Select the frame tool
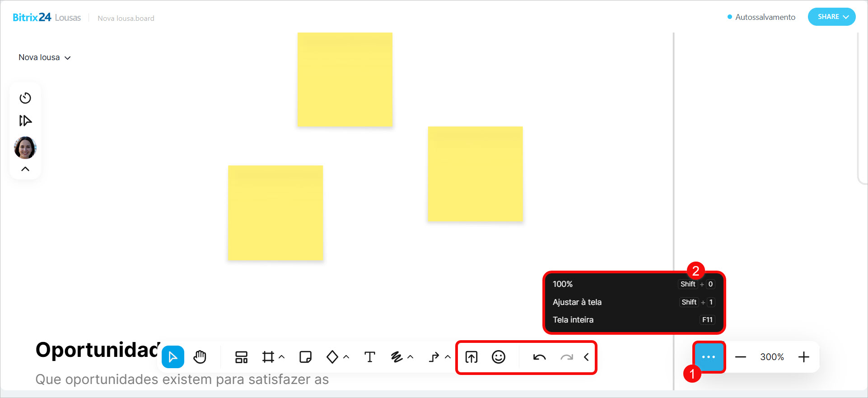 [268, 357]
